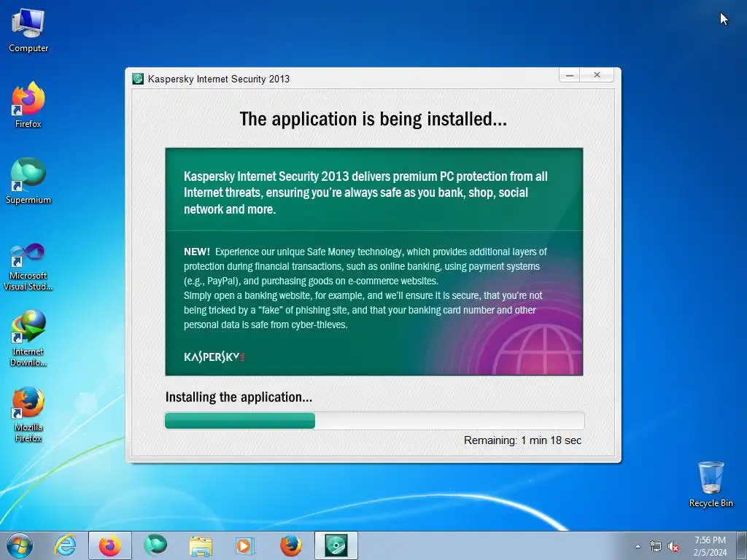Select the Internet Download Manager desktop shortcut

coord(28,338)
